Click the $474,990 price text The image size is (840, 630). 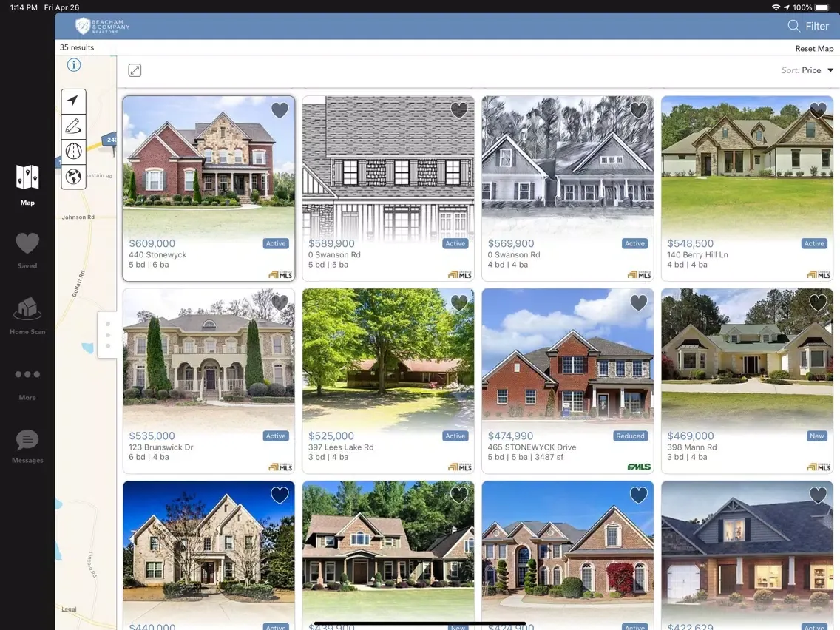[510, 436]
